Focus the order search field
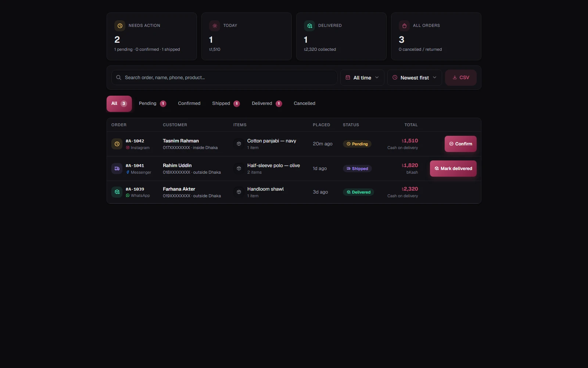Image resolution: width=588 pixels, height=368 pixels. click(224, 78)
